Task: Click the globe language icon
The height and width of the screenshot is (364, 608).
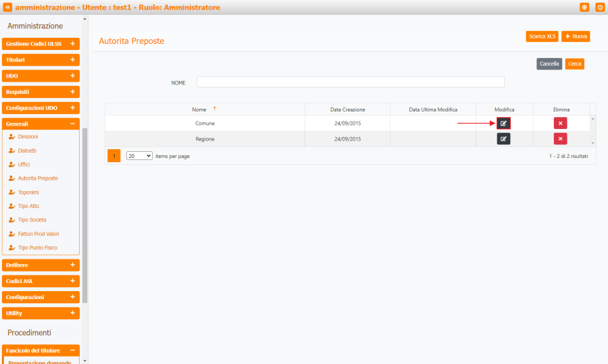Action: click(584, 7)
